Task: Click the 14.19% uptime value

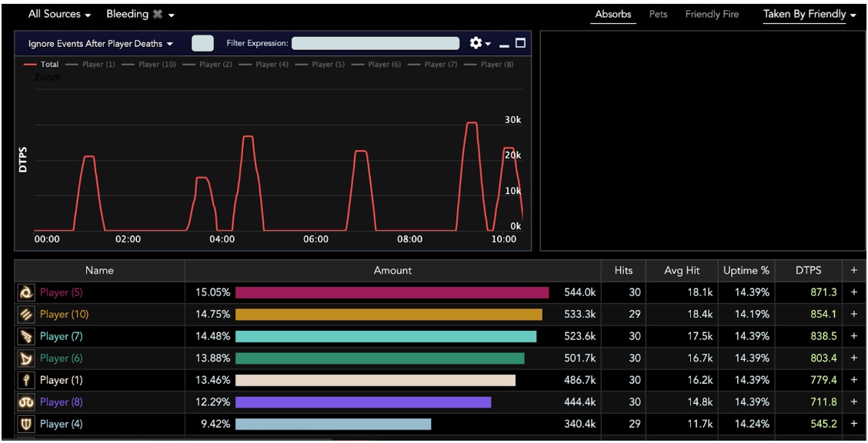Action: 752,314
